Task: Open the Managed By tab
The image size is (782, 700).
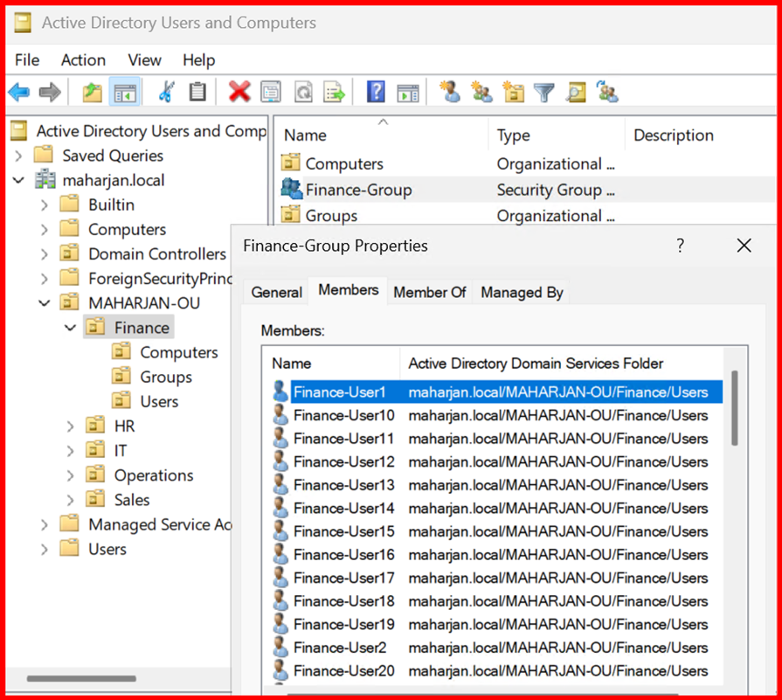Action: [x=522, y=293]
